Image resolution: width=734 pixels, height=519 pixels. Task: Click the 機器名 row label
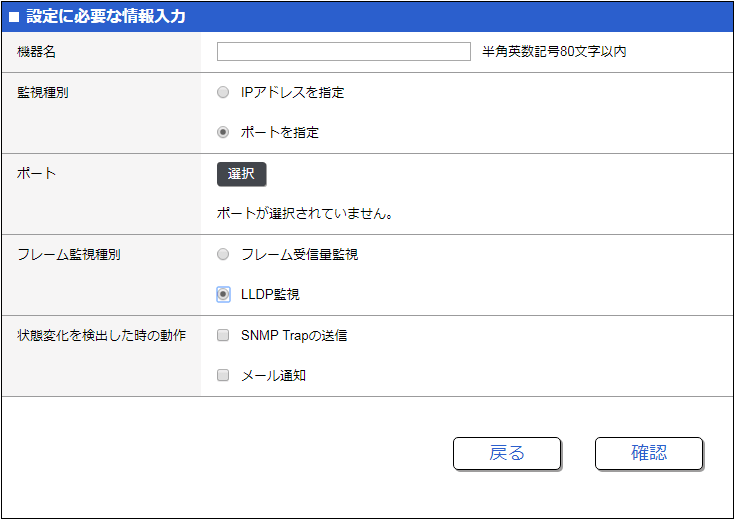point(37,52)
